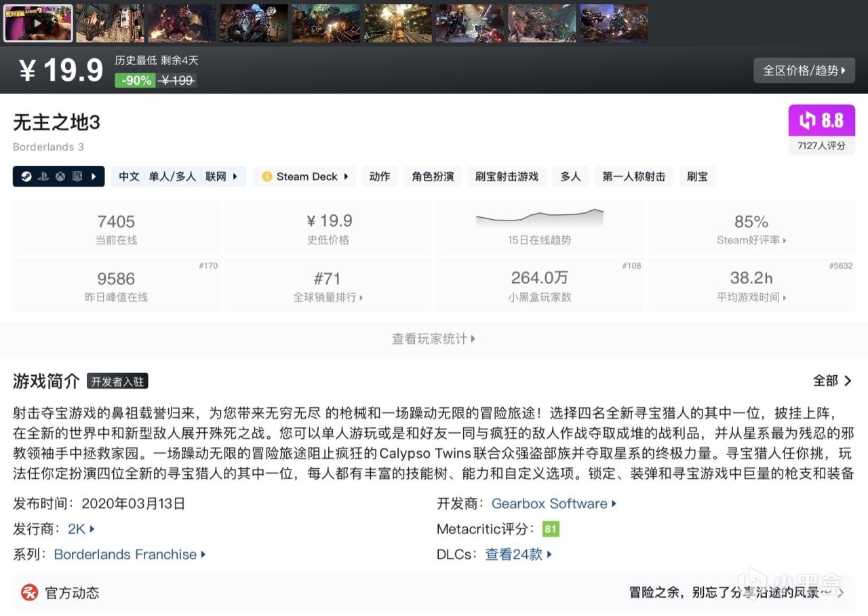Click the 开发者入驻 badge

point(117,381)
